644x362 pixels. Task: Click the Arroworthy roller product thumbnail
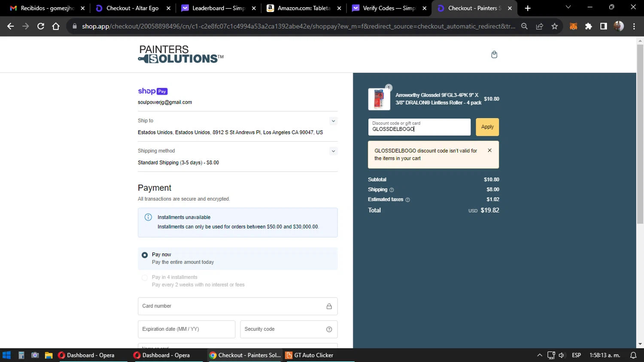[x=379, y=99]
